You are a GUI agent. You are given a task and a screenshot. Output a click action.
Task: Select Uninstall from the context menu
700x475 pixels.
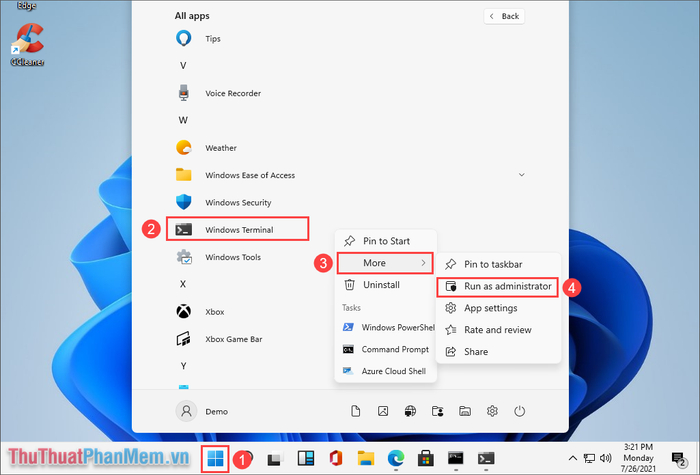point(385,285)
